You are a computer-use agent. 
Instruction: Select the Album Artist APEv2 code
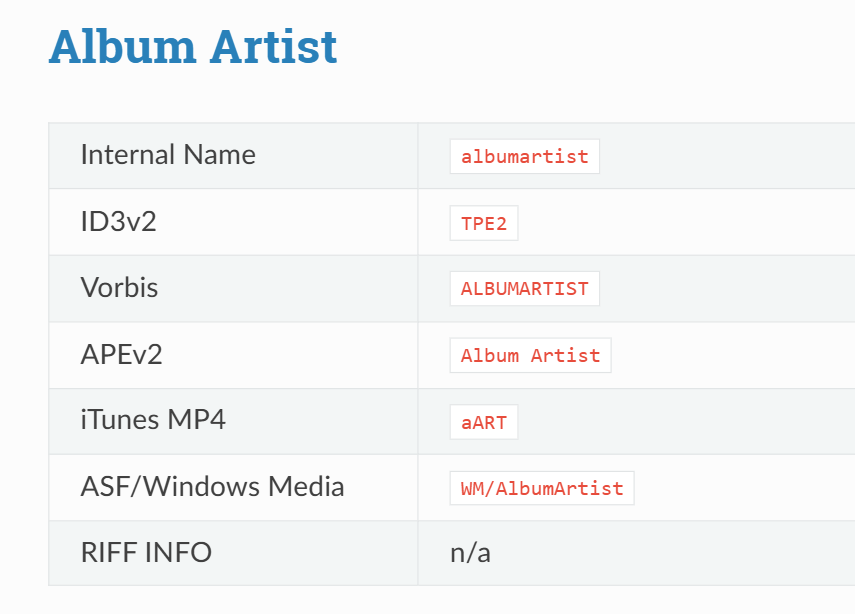[x=530, y=356]
